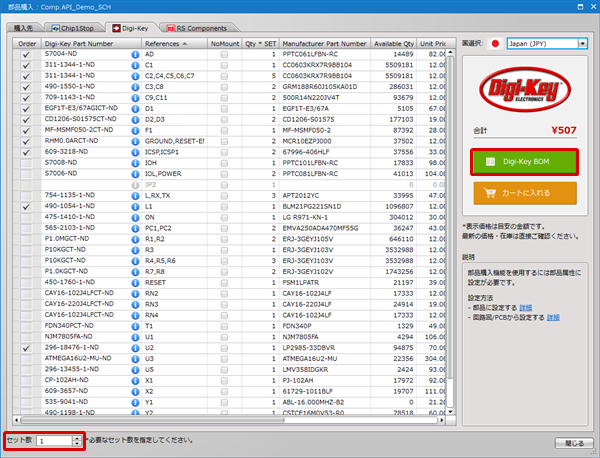Toggle the NoMount box for reference AD
The image size is (600, 458).
click(224, 55)
